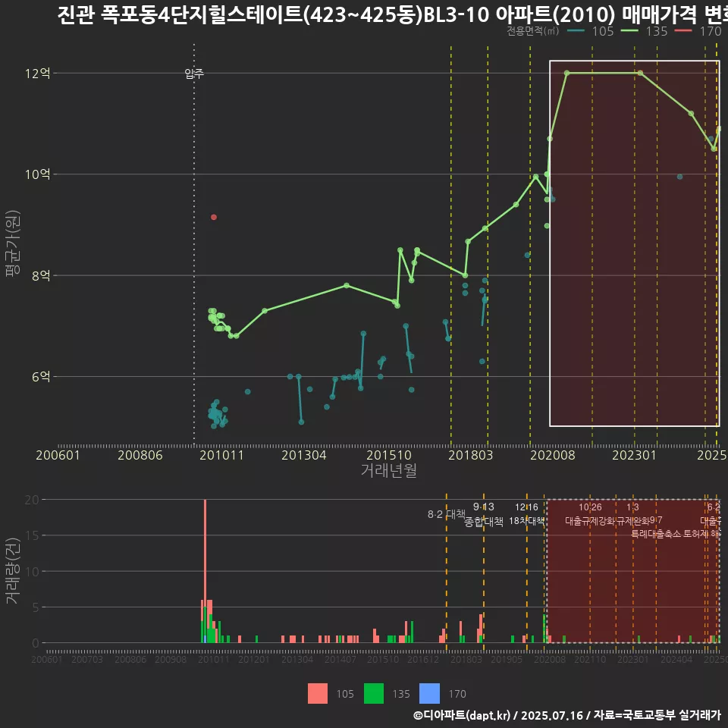Click the 10·26 대출규제강화 annotation
This screenshot has width=728, height=728.
(x=590, y=514)
